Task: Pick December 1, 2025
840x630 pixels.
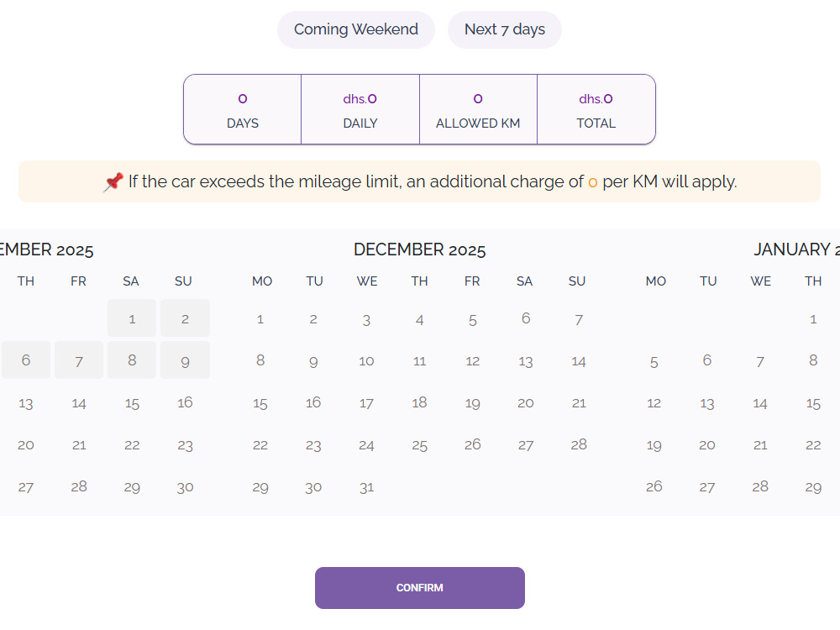Action: (260, 319)
